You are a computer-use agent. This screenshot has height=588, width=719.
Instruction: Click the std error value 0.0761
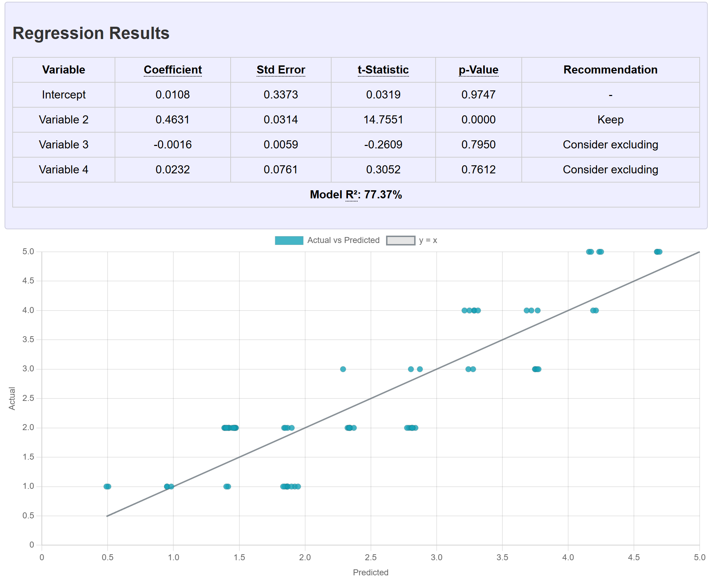click(281, 170)
